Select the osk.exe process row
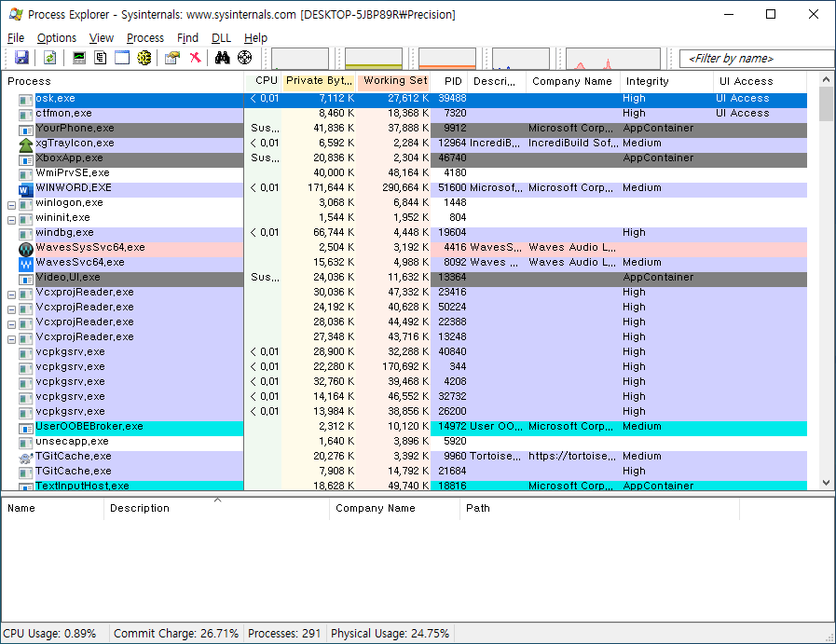This screenshot has width=836, height=644. (x=404, y=99)
